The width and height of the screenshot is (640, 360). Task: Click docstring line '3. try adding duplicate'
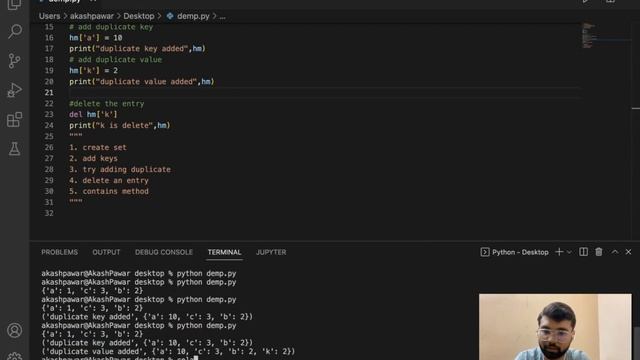[120, 169]
